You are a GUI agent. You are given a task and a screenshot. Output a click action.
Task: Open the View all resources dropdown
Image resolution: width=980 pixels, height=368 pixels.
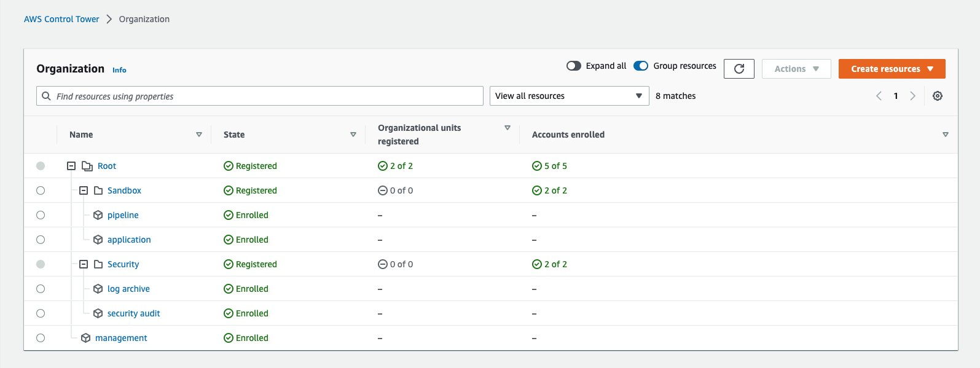tap(569, 96)
